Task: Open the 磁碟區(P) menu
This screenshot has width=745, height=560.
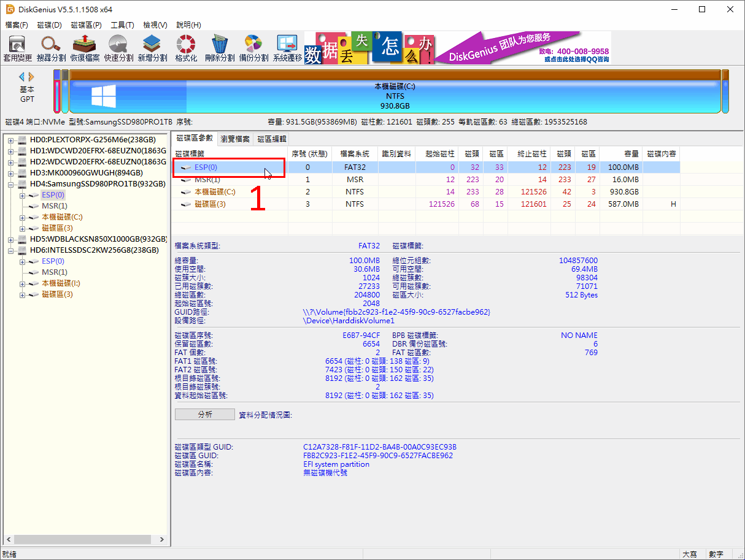Action: click(86, 25)
